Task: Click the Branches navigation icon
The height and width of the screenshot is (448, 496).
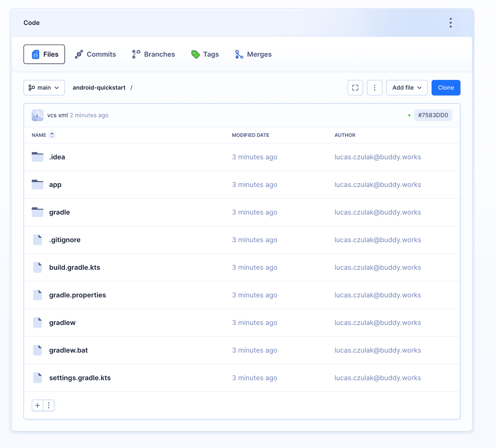Action: click(x=136, y=54)
